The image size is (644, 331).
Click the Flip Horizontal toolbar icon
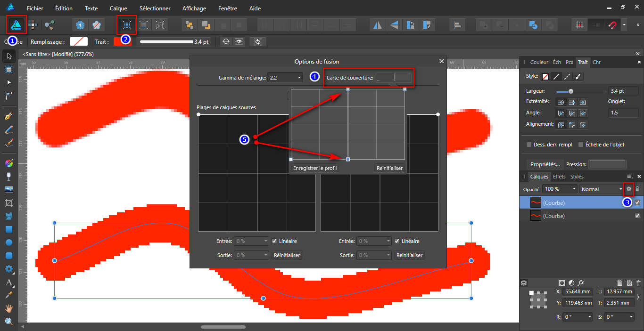click(377, 25)
